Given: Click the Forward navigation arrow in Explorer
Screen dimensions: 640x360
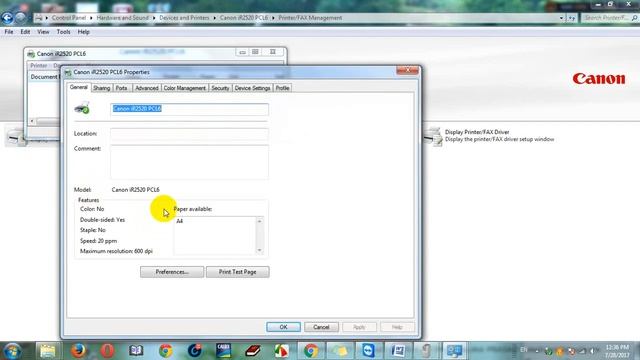Looking at the screenshot, I should coord(20,18).
